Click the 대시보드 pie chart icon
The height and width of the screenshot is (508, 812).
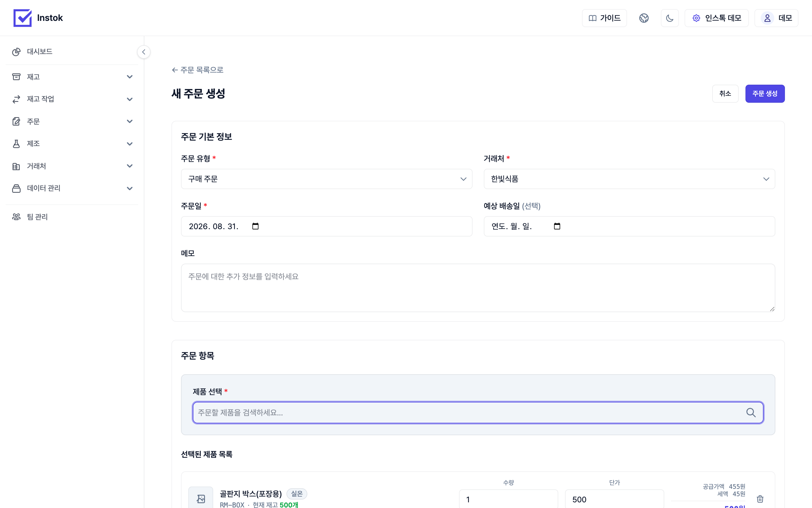point(16,52)
